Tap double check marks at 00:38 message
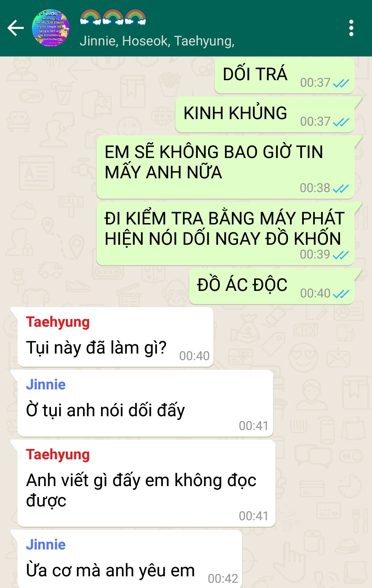Screen dimensions: 372x588 [x=341, y=188]
